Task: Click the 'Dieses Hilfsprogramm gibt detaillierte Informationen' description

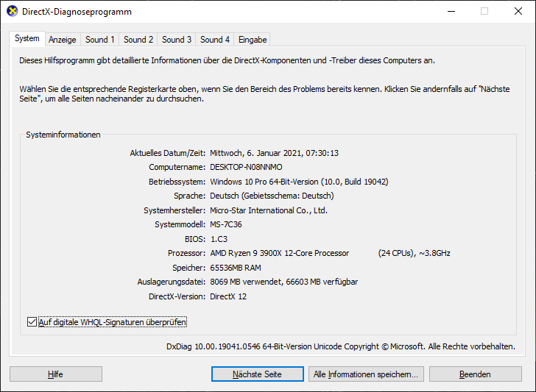Action: click(x=227, y=60)
